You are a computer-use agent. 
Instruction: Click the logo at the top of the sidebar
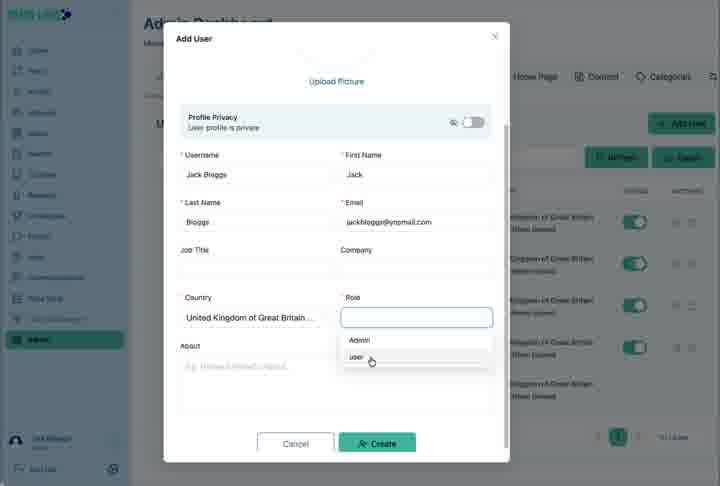(x=39, y=14)
